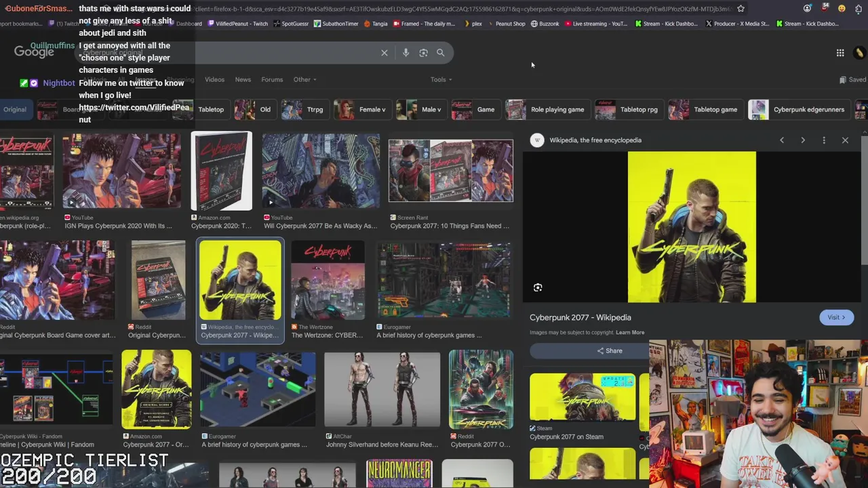This screenshot has width=868, height=488.
Task: Bookmark this page with the star icon
Action: 741,8
